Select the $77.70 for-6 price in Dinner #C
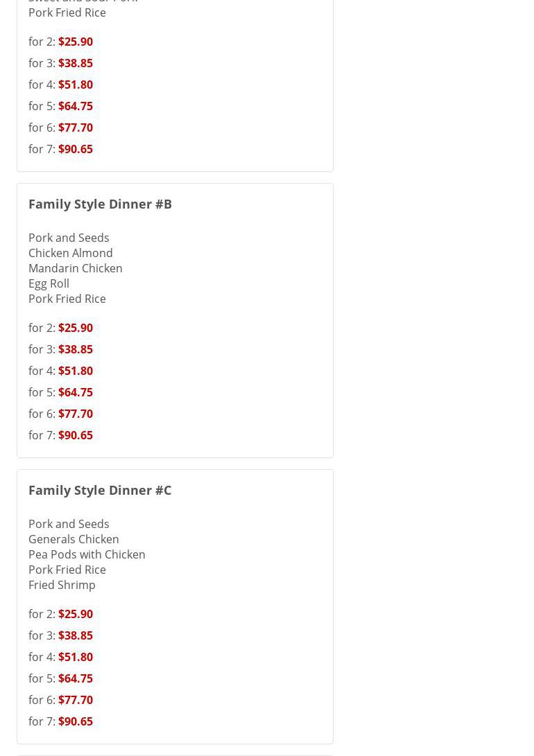This screenshot has width=534, height=756. 76,700
